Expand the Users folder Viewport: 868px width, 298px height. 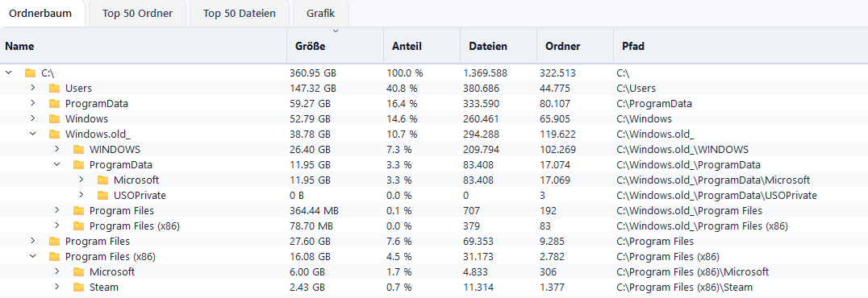click(x=32, y=88)
